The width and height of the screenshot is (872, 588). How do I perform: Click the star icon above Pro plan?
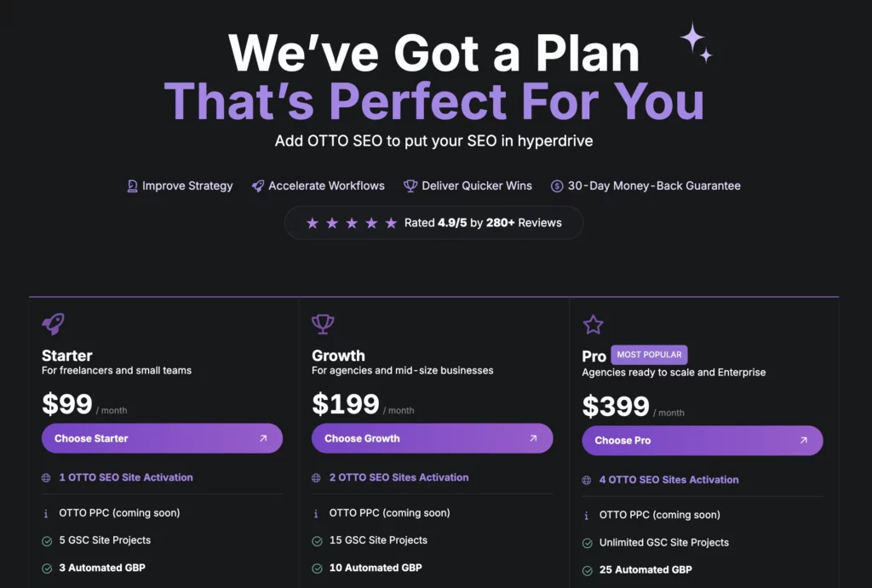(593, 324)
